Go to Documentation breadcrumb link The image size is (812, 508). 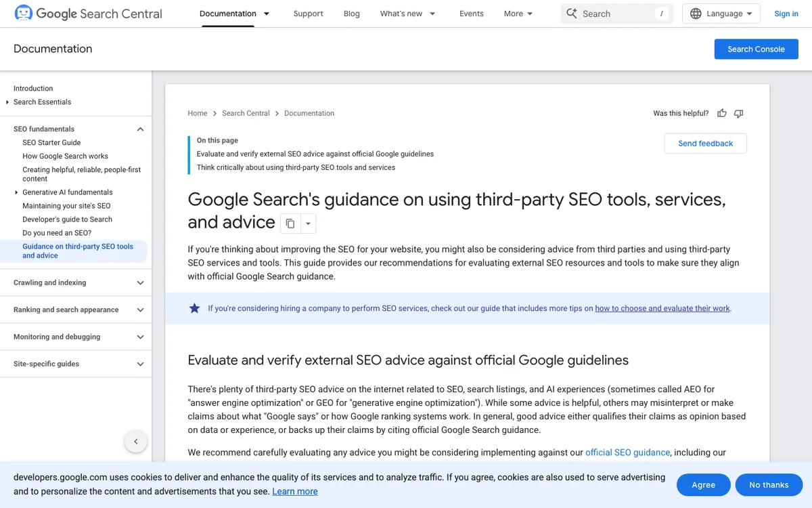pos(309,113)
